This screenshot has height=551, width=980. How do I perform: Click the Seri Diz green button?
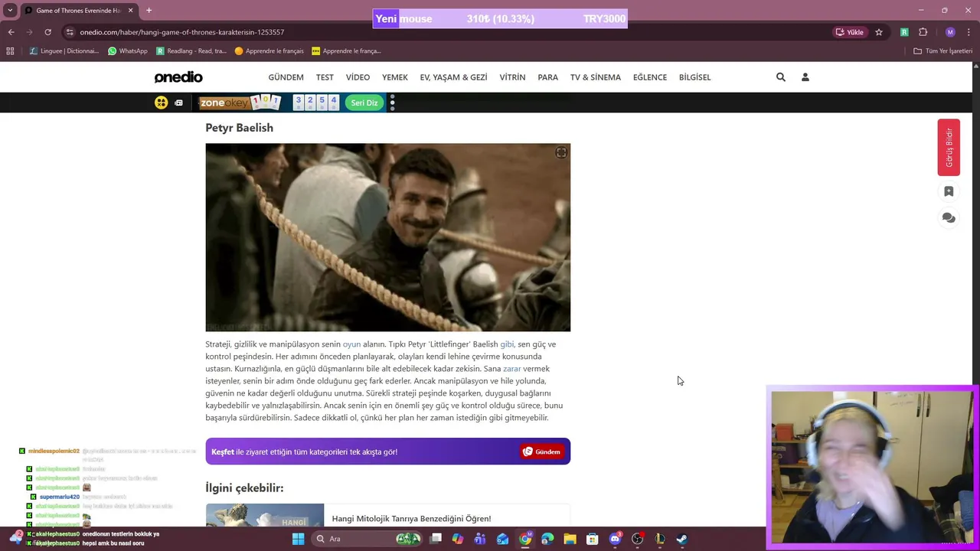click(x=364, y=103)
